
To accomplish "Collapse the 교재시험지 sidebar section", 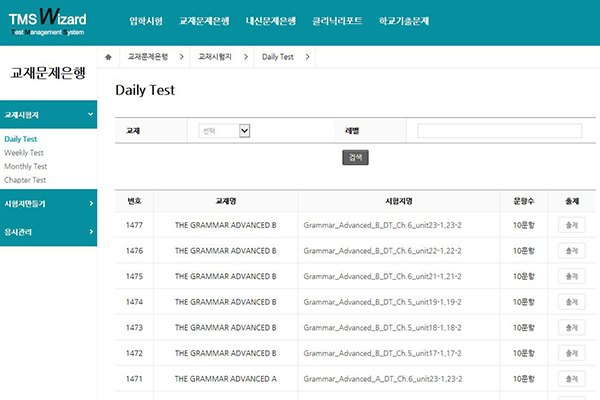I will pos(49,114).
